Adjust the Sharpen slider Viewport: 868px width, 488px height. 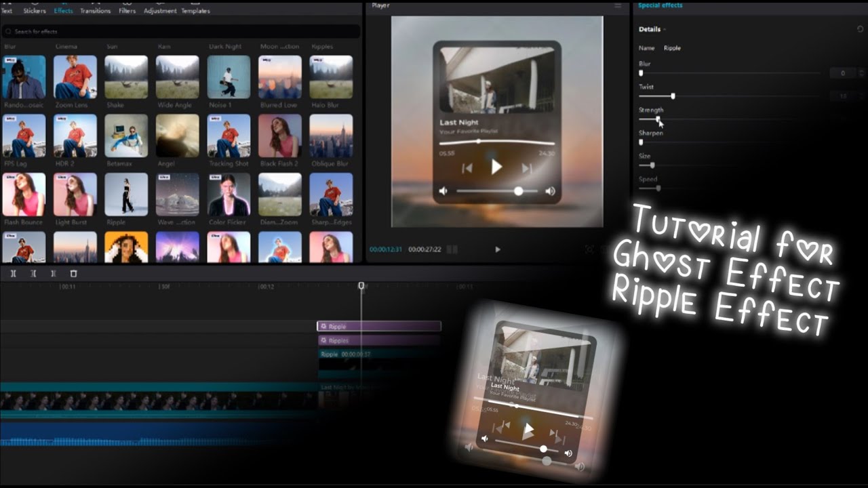(x=730, y=142)
